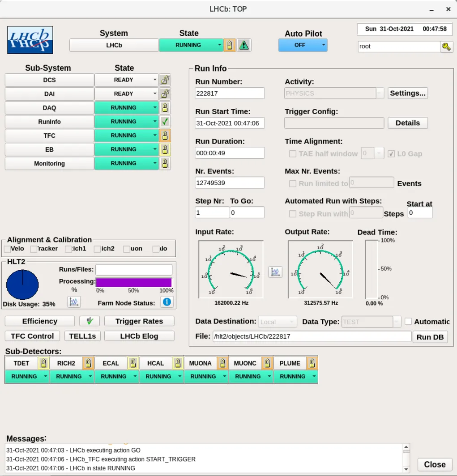Click Messages scrollbar up arrow
457x476 pixels.
[x=406, y=447]
